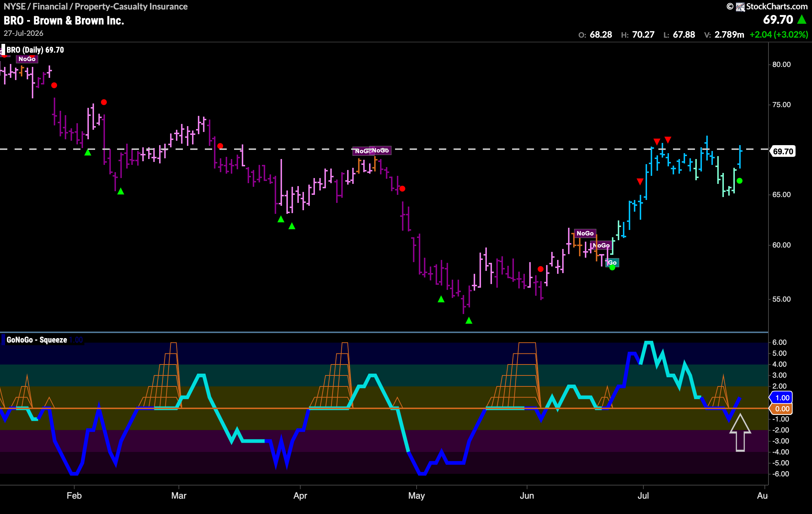
Task: Click the 69.70 price tag on the price axis
Action: click(783, 151)
